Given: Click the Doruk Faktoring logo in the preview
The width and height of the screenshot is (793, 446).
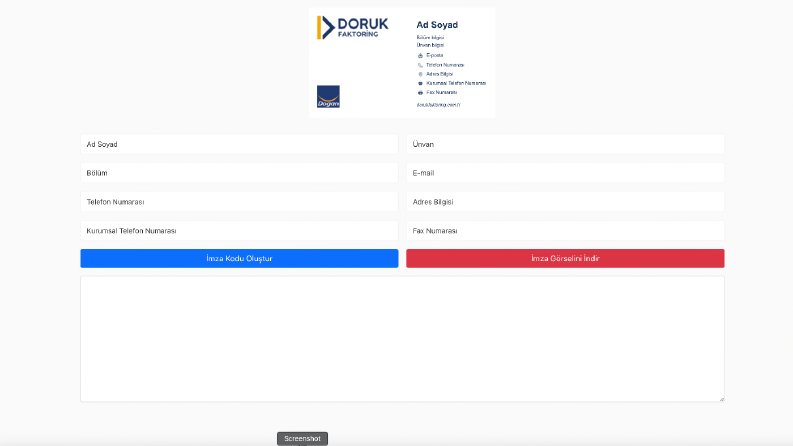Looking at the screenshot, I should pyautogui.click(x=353, y=27).
